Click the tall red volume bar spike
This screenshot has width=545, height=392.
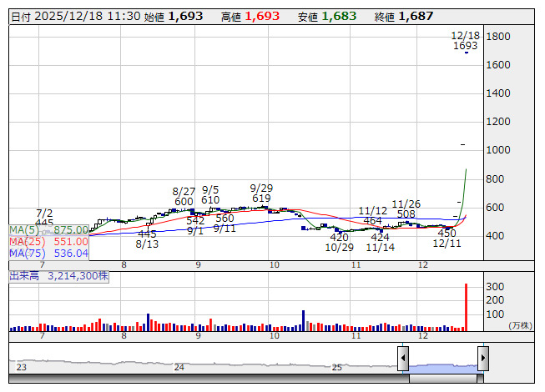pyautogui.click(x=466, y=307)
